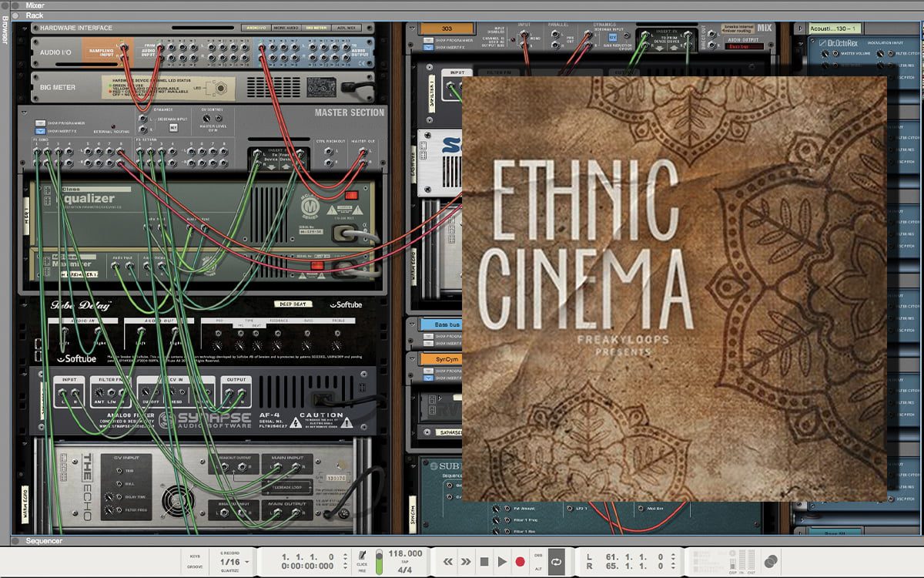Toggle the Alt button in the transport

click(538, 569)
